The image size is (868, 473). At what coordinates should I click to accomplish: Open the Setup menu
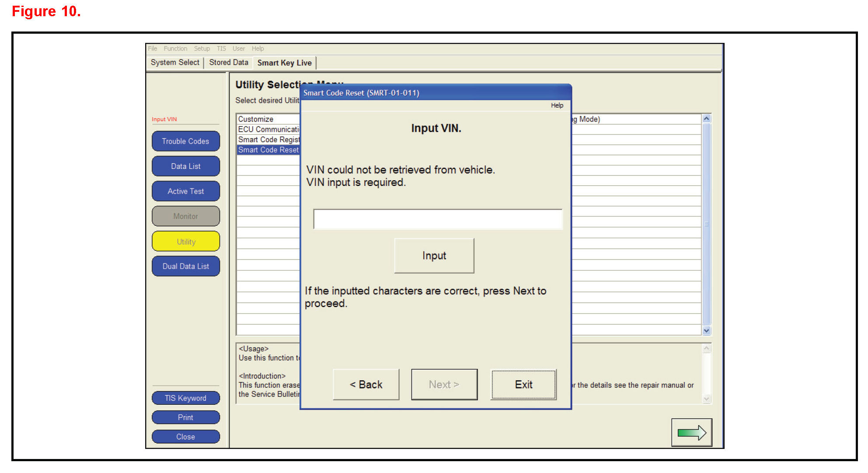pyautogui.click(x=202, y=49)
